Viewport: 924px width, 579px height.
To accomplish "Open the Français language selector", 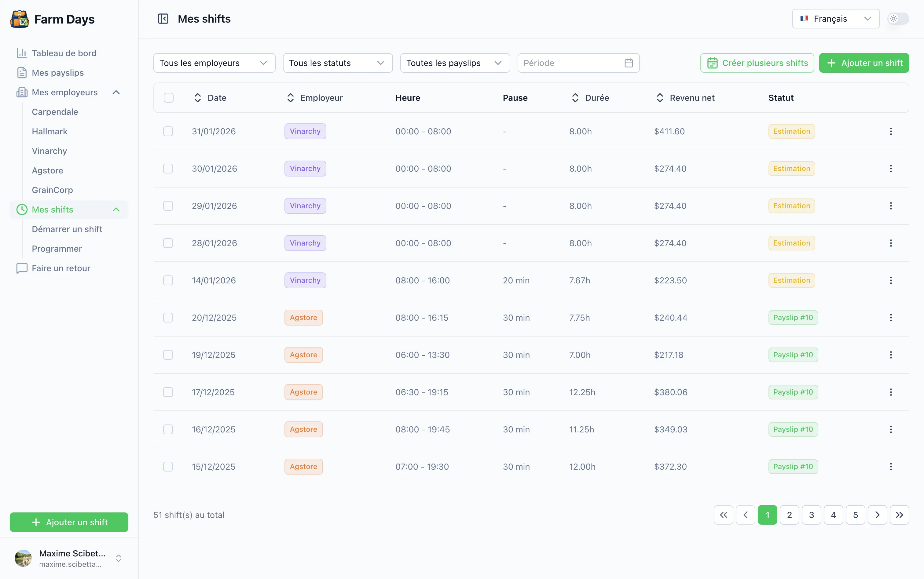I will click(835, 19).
